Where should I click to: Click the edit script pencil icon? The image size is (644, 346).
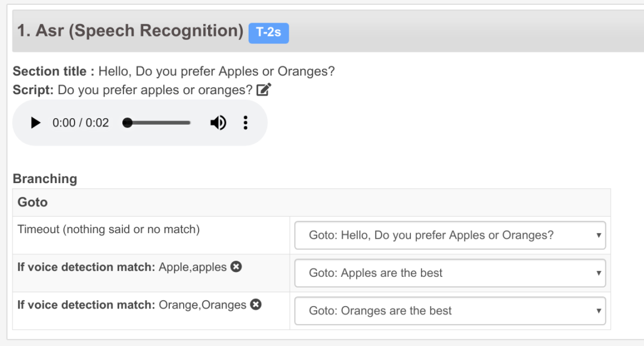coord(263,88)
